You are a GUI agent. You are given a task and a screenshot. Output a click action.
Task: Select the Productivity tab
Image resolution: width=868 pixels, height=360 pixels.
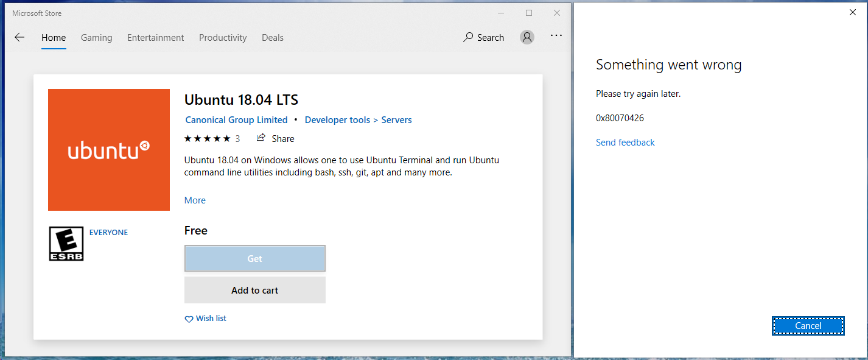click(223, 37)
